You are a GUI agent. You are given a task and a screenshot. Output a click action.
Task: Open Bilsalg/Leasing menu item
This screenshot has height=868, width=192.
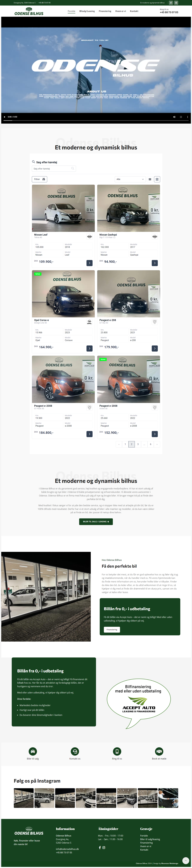[x=87, y=11]
